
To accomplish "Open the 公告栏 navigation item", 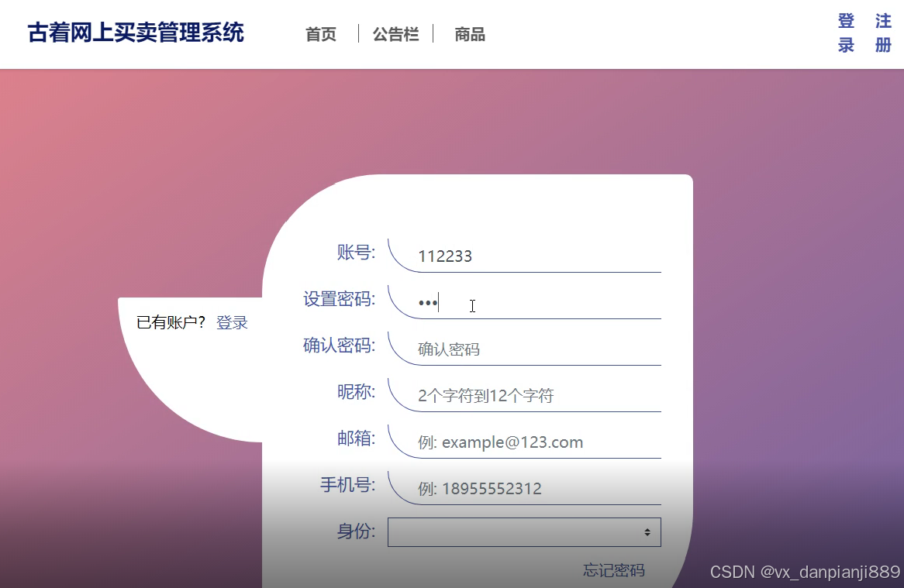I will coord(395,35).
